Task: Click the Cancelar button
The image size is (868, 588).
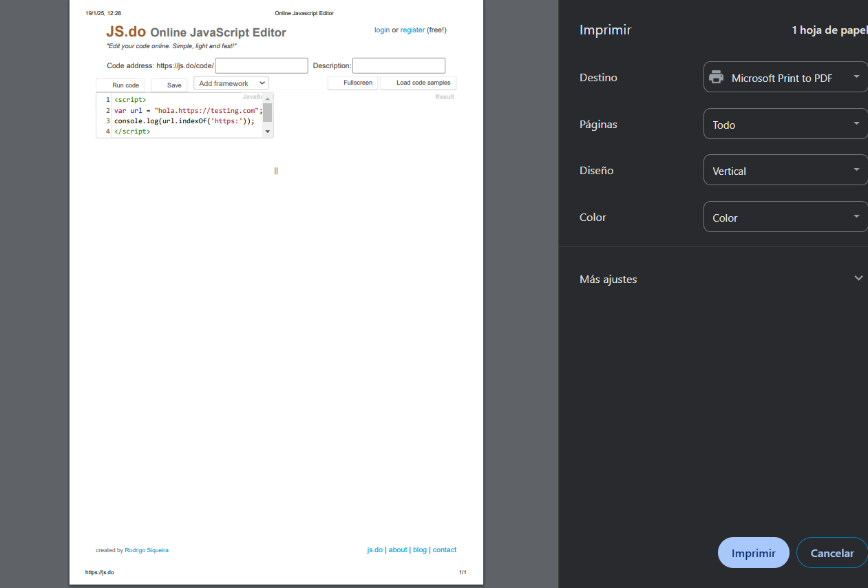Action: [x=832, y=553]
